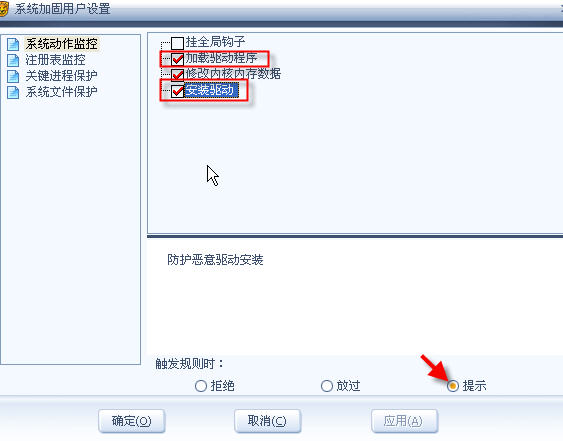Click the 注册表监控 document icon
Image resolution: width=563 pixels, height=441 pixels.
tap(13, 60)
